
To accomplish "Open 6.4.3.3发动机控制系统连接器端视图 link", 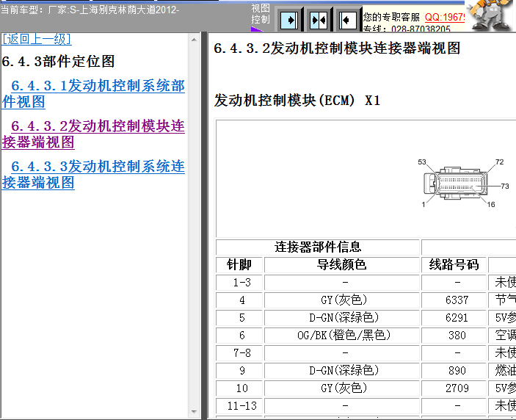I will click(x=93, y=175).
